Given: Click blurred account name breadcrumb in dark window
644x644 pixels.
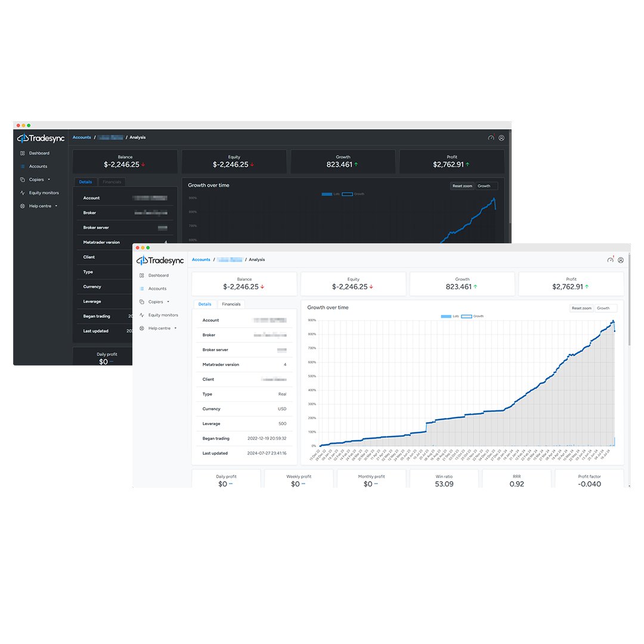Looking at the screenshot, I should (x=111, y=138).
